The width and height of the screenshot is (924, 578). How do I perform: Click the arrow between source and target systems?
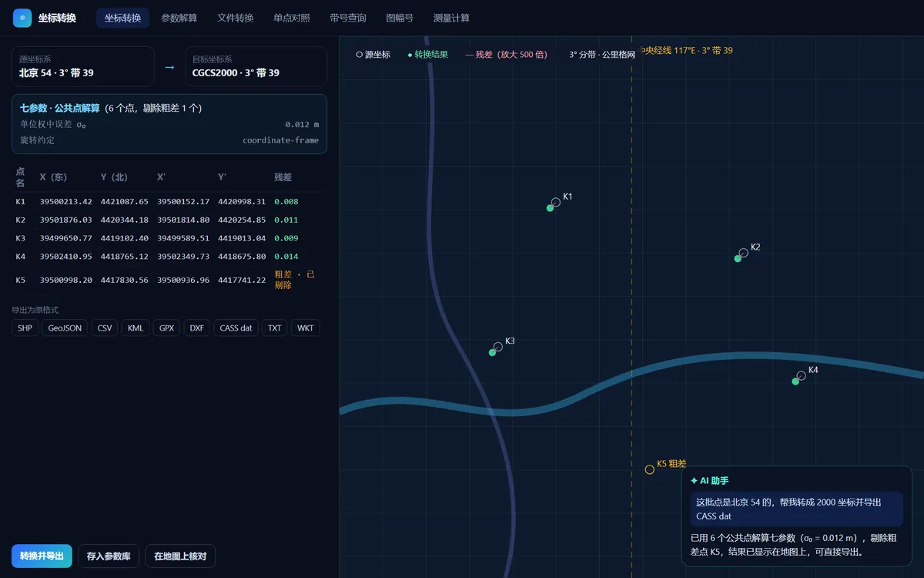tap(169, 67)
